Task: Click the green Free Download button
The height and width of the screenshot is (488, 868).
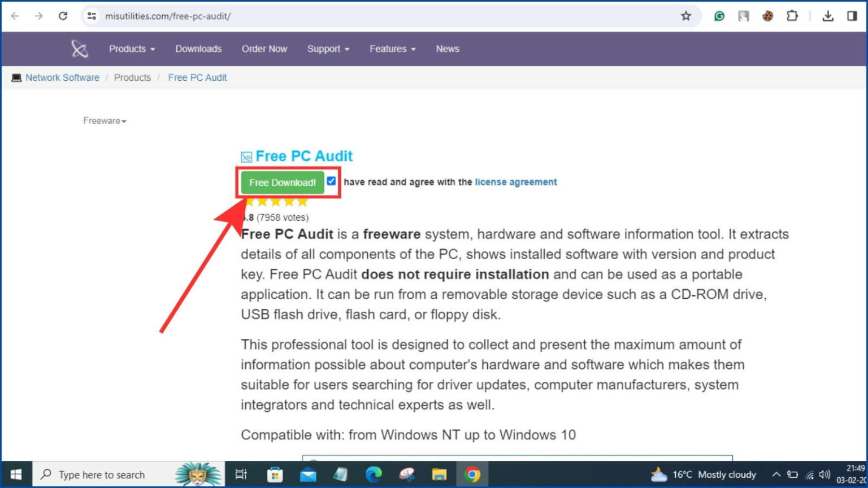Action: click(282, 182)
